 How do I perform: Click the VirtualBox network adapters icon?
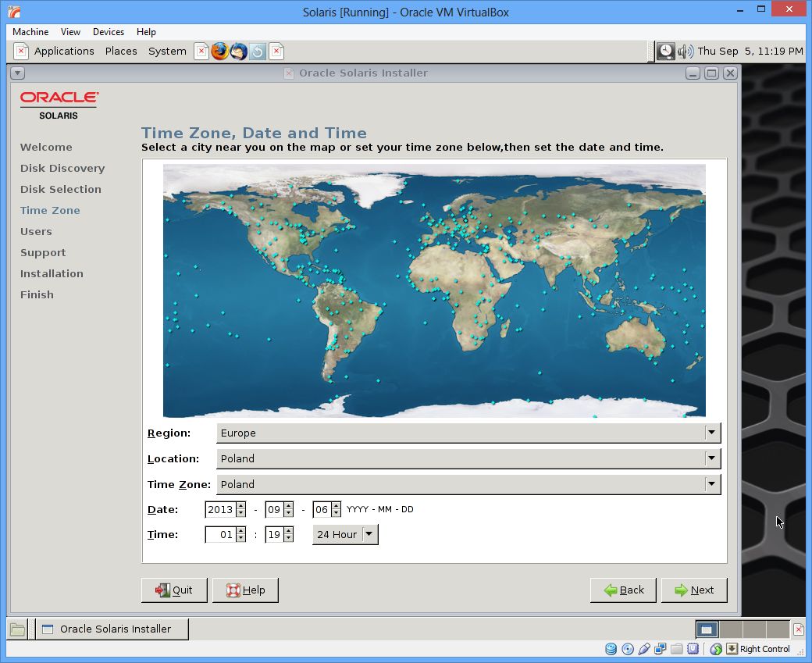point(661,649)
